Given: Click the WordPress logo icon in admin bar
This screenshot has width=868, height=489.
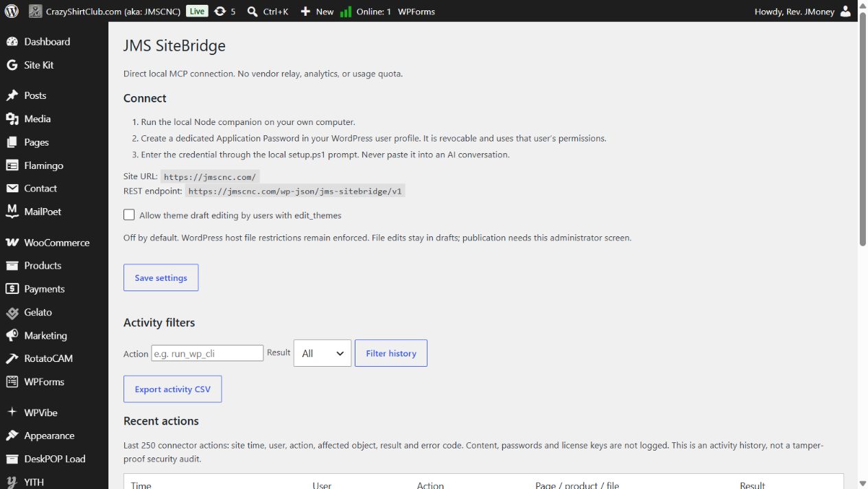Looking at the screenshot, I should coord(12,11).
